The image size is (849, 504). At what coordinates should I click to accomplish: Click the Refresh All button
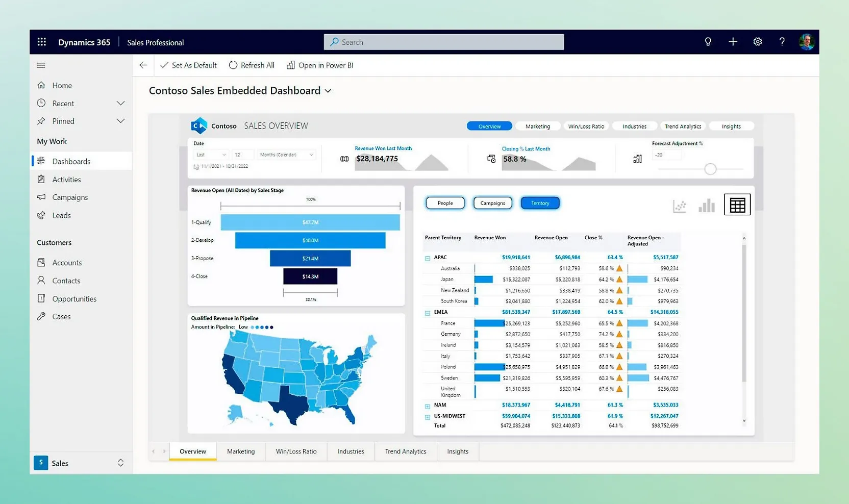click(x=252, y=65)
